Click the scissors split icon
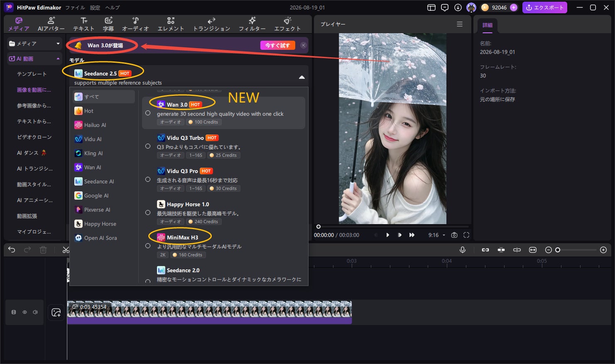The width and height of the screenshot is (615, 364). coord(66,250)
